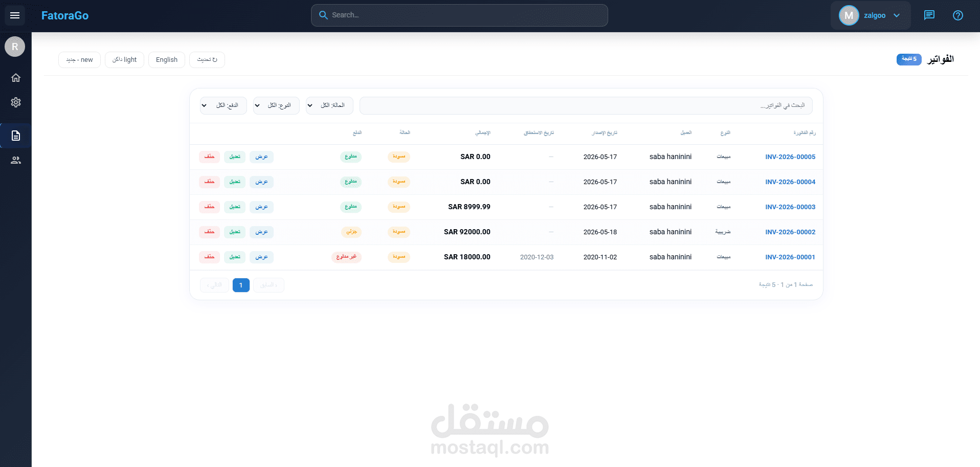Viewport: 980px width, 467px height.
Task: Click حذف delete button for INV-2026-00003
Action: pyautogui.click(x=209, y=207)
